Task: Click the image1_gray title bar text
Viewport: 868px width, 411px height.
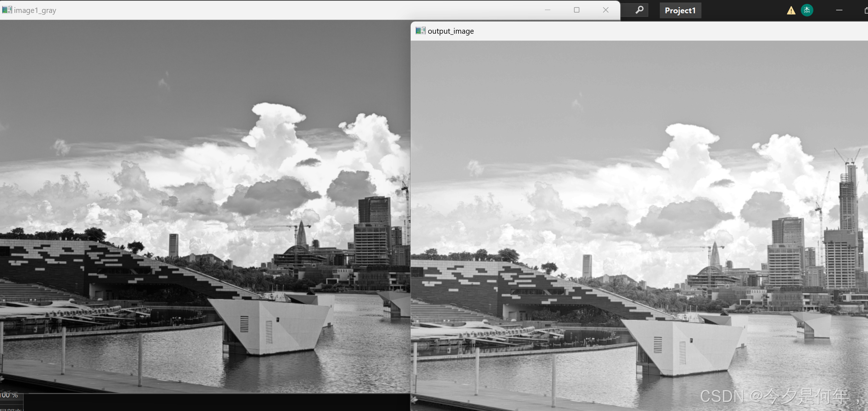Action: click(x=35, y=10)
